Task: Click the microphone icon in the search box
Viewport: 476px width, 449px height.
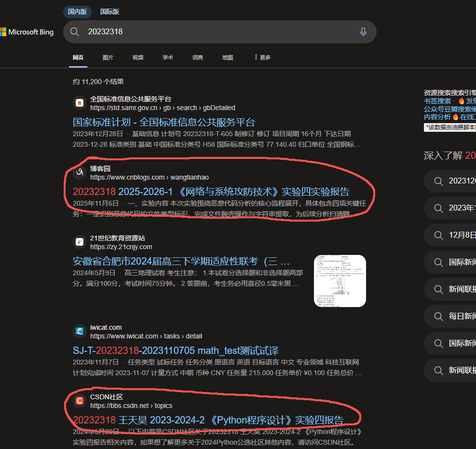Action: (363, 31)
